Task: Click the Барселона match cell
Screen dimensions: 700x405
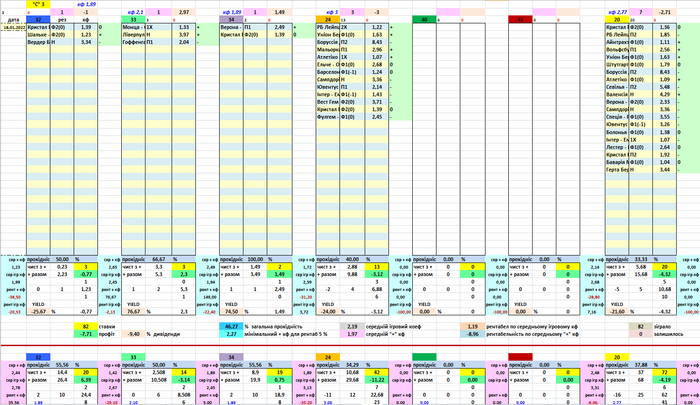Action: pyautogui.click(x=328, y=72)
